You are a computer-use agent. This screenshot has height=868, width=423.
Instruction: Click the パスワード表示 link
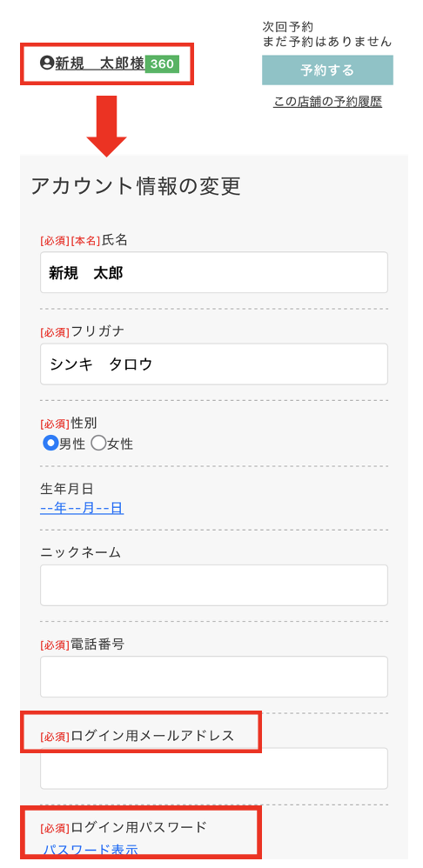[x=91, y=851]
